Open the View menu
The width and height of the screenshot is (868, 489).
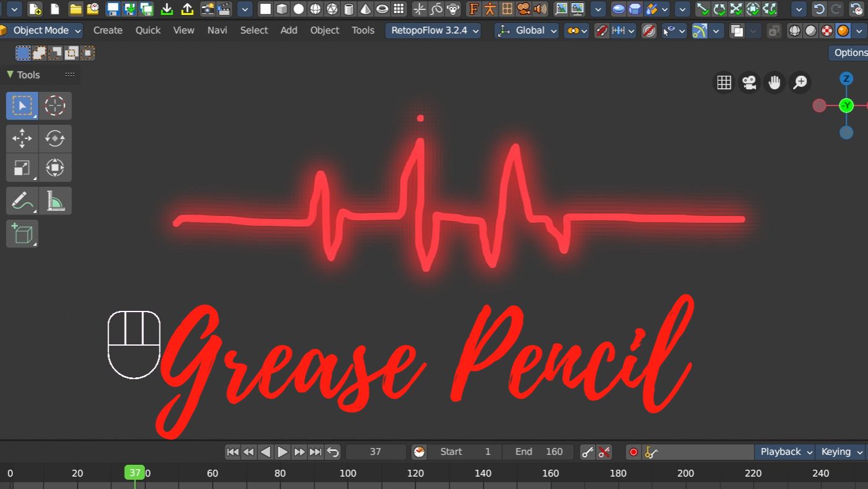(184, 30)
